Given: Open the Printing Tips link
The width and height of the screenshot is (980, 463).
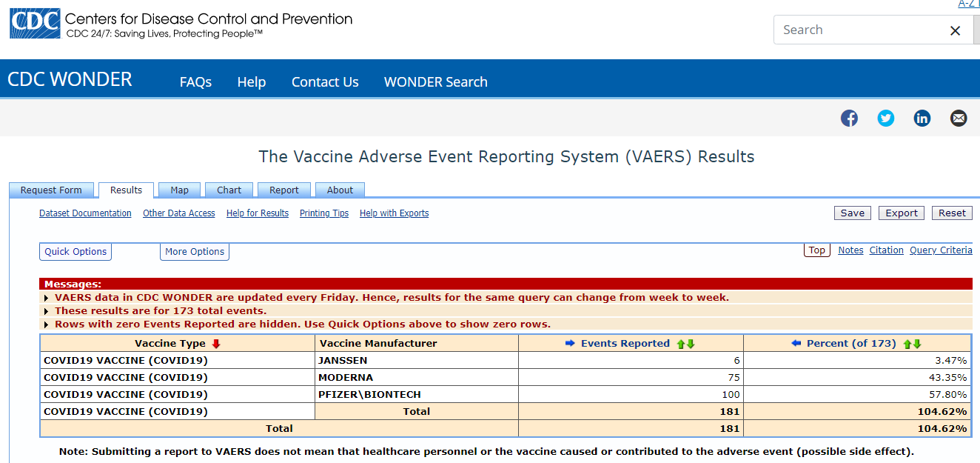Looking at the screenshot, I should (x=324, y=213).
